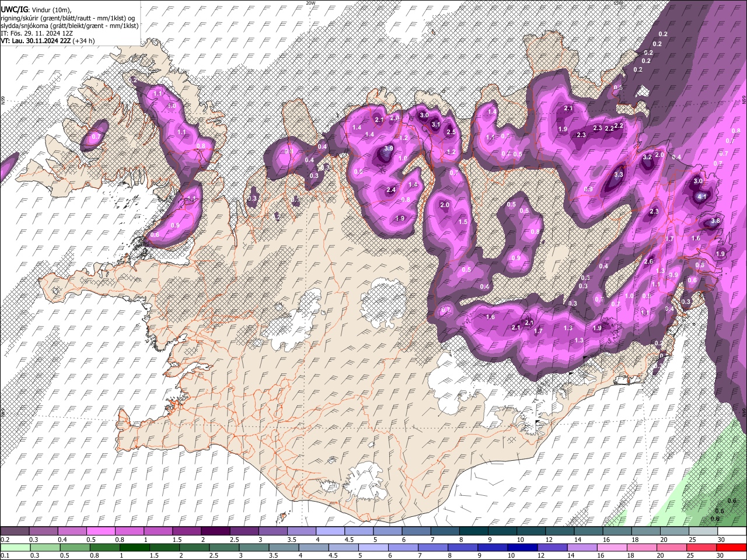Click the 4.1 precipitation value on the map
Image resolution: width=747 pixels, height=560 pixels.
click(x=702, y=197)
